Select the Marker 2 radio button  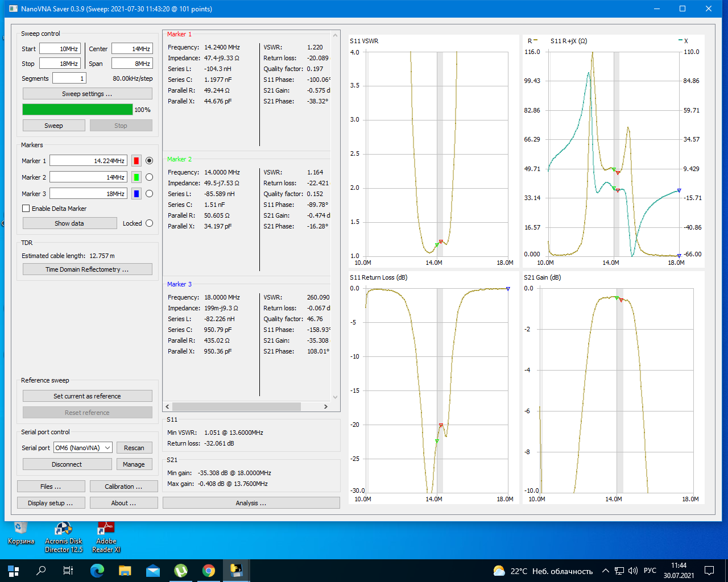(x=149, y=177)
